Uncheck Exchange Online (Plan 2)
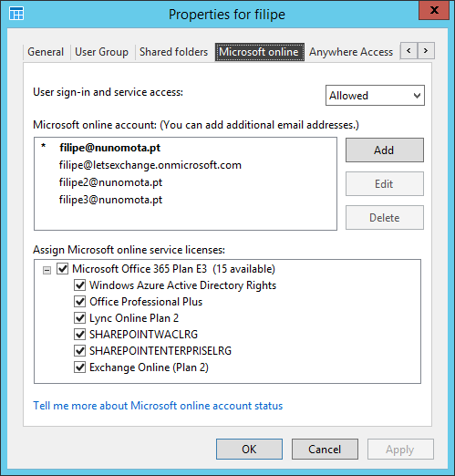 (80, 367)
